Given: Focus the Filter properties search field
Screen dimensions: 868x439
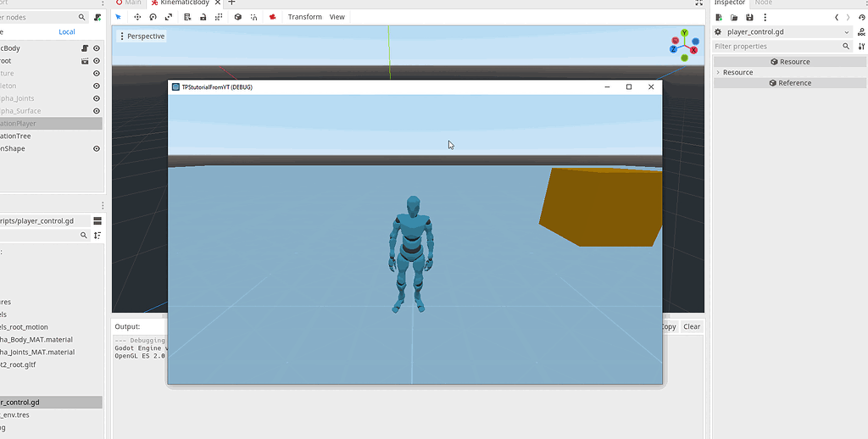Looking at the screenshot, I should (782, 47).
